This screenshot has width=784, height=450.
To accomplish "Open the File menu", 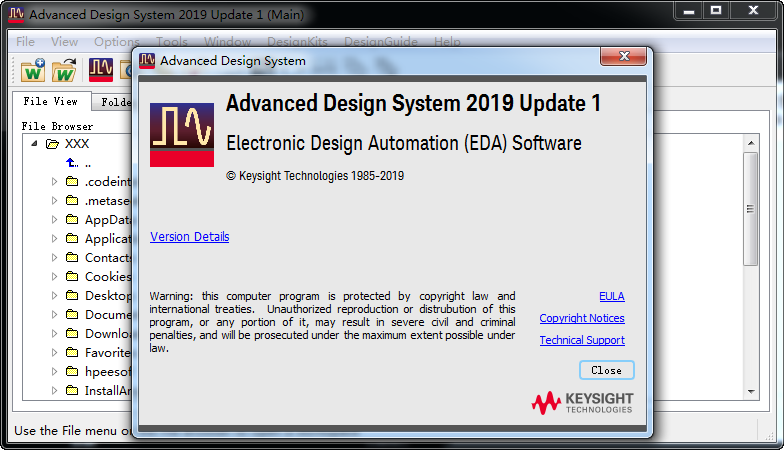I will pyautogui.click(x=26, y=42).
